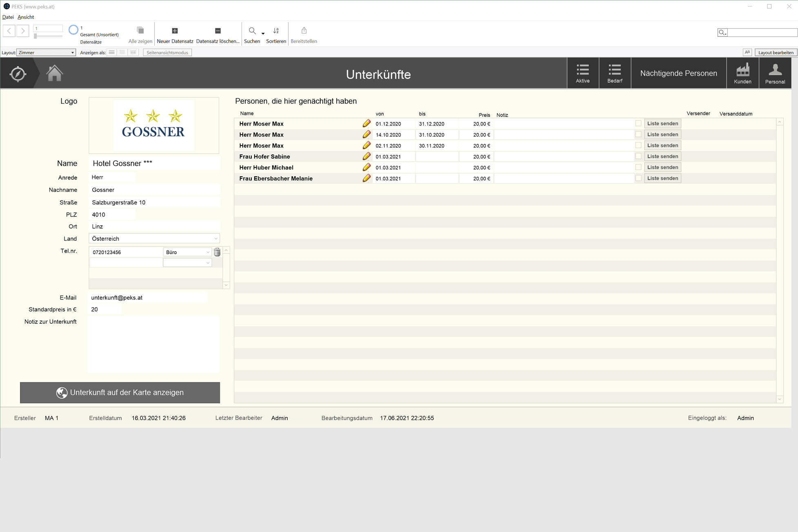Tick checkbox for Frau Ebersbacher Melanie row
This screenshot has width=798, height=532.
[638, 178]
